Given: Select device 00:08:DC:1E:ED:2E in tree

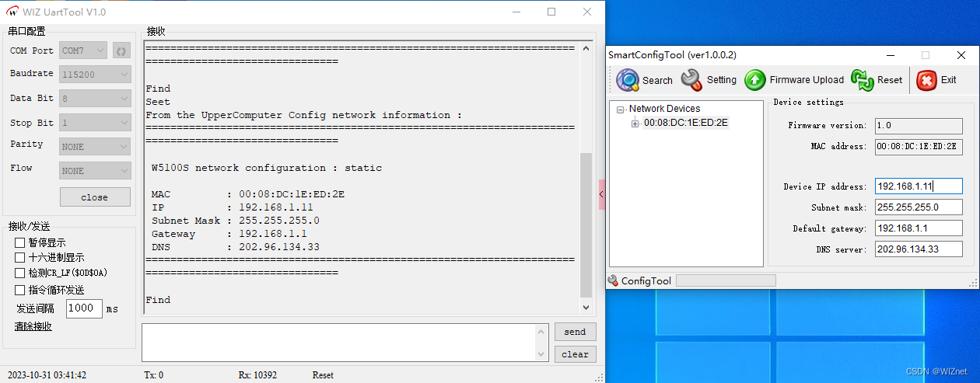Looking at the screenshot, I should pyautogui.click(x=686, y=123).
